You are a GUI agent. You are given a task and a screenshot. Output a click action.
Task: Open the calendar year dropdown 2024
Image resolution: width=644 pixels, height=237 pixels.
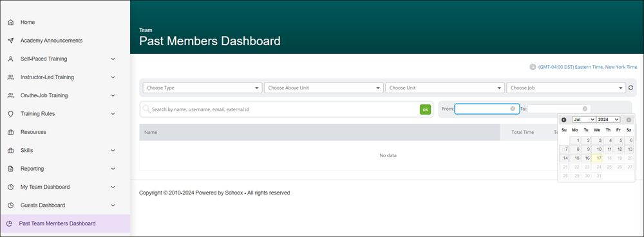click(608, 120)
